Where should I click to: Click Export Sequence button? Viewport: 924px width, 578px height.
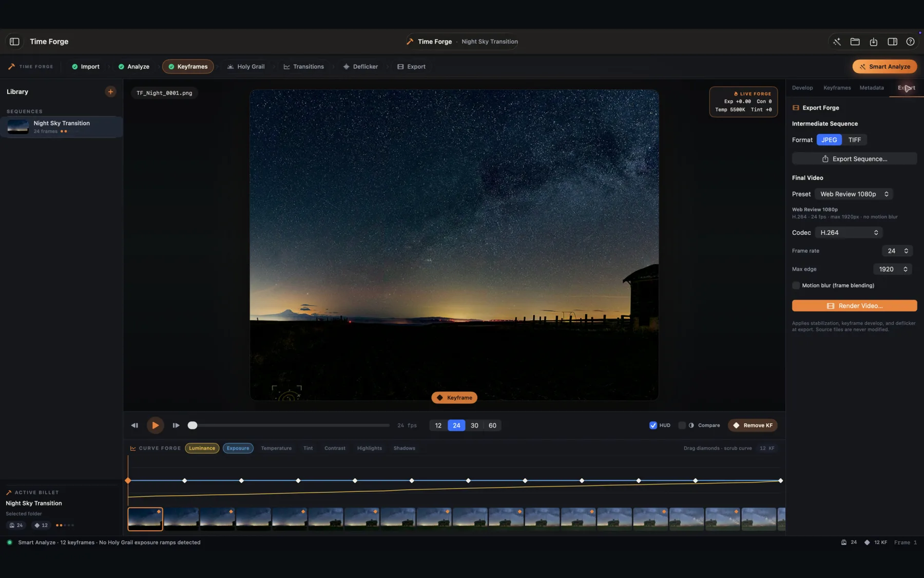pos(854,159)
